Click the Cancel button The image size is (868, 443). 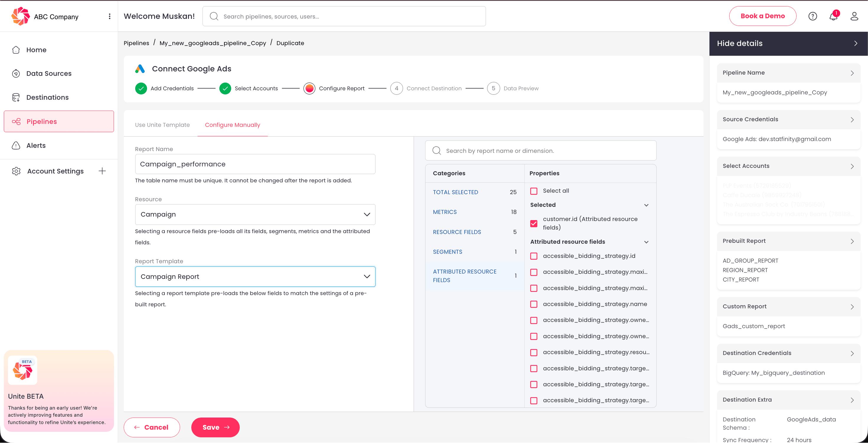click(x=152, y=427)
